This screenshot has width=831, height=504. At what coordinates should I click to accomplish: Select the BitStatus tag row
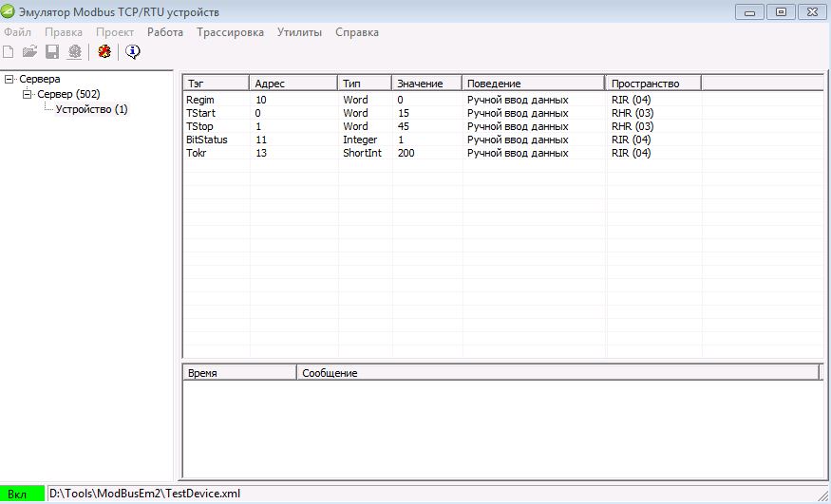(207, 140)
